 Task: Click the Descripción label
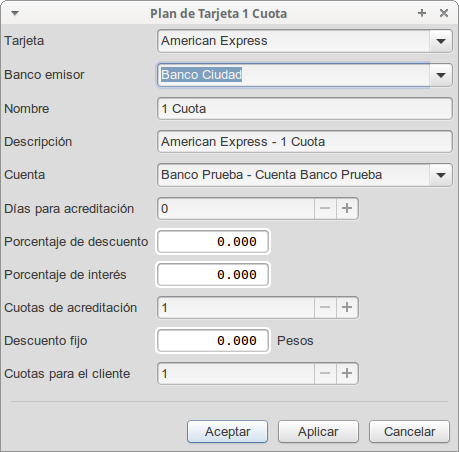click(x=38, y=142)
